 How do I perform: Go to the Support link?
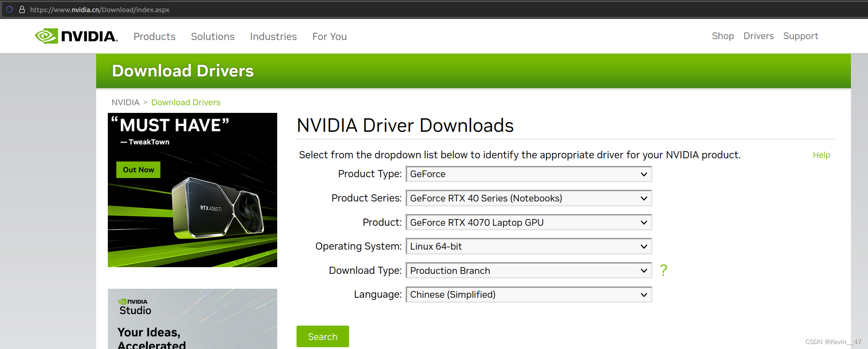tap(801, 36)
